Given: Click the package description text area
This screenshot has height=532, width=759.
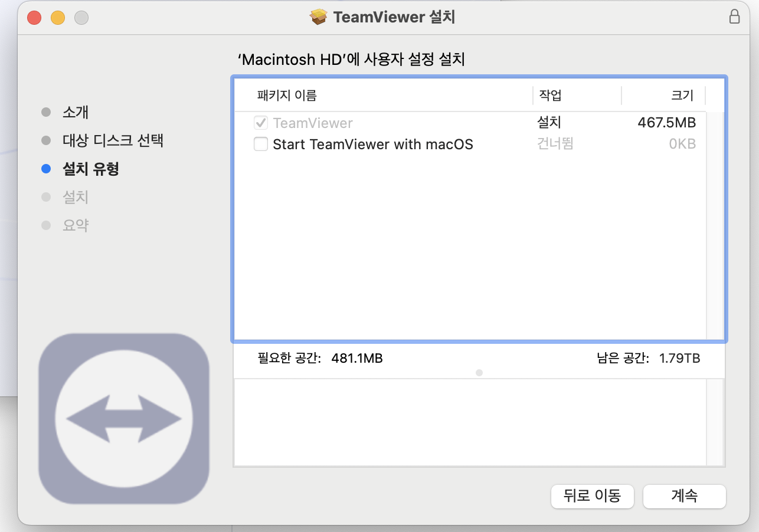Looking at the screenshot, I should (470, 422).
